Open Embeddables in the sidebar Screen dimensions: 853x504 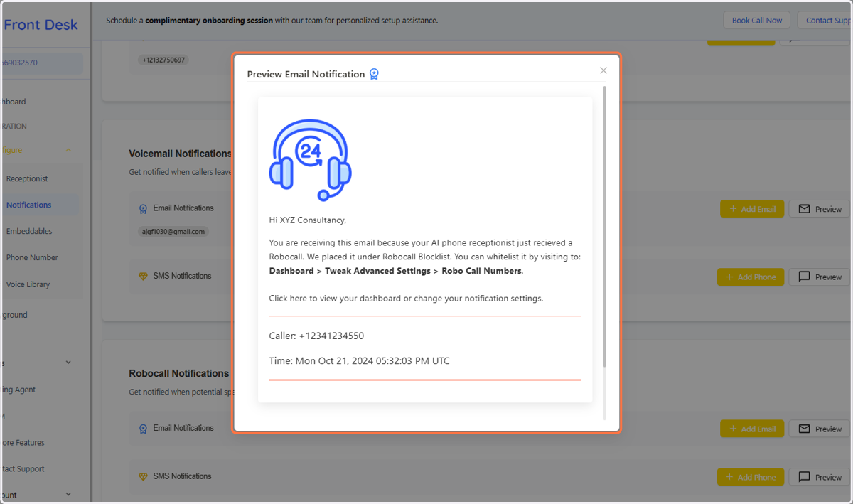pyautogui.click(x=29, y=231)
